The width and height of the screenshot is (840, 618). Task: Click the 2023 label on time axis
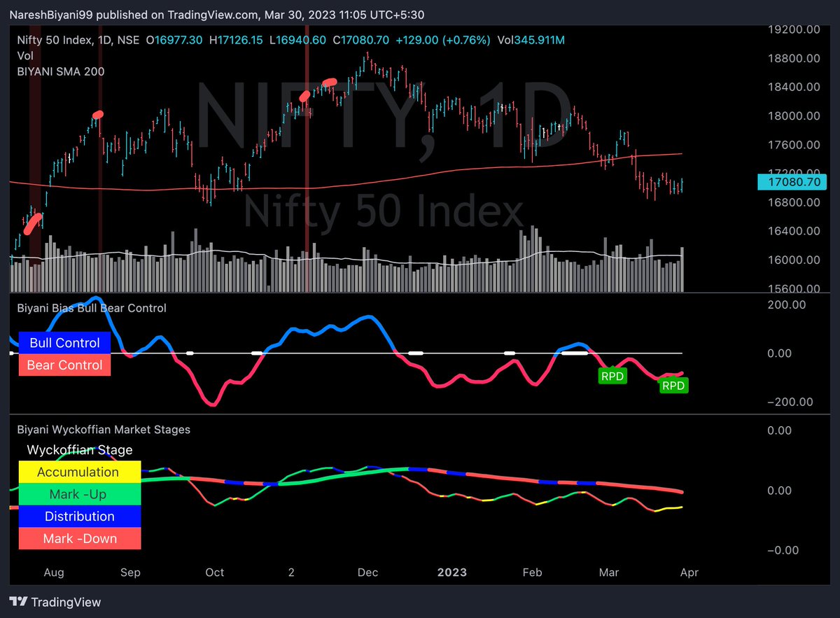451,573
